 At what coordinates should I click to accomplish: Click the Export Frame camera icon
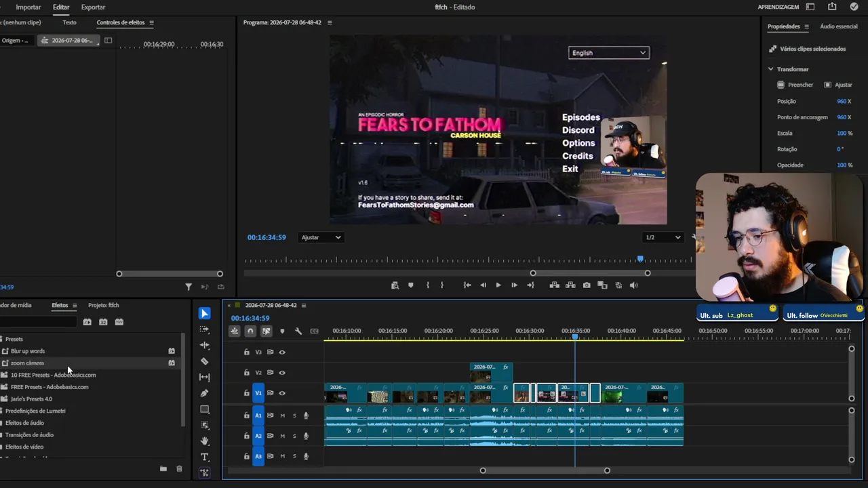(x=587, y=285)
